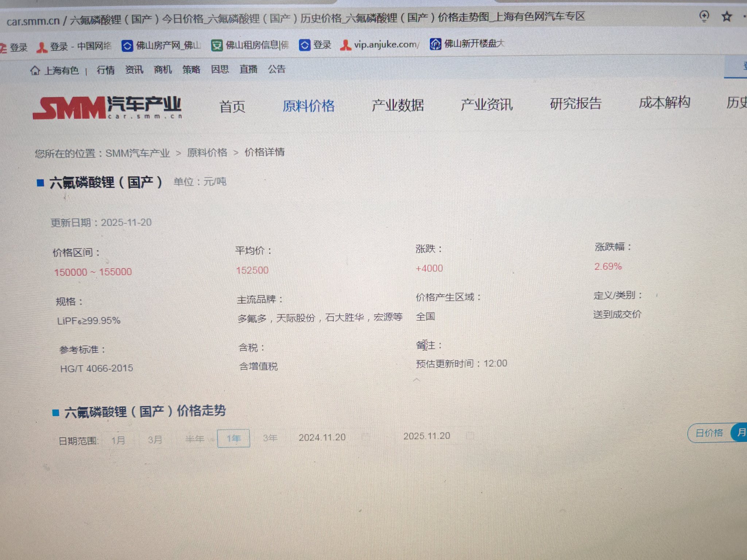
Task: Click the download icon in address bar
Action: coord(704,16)
